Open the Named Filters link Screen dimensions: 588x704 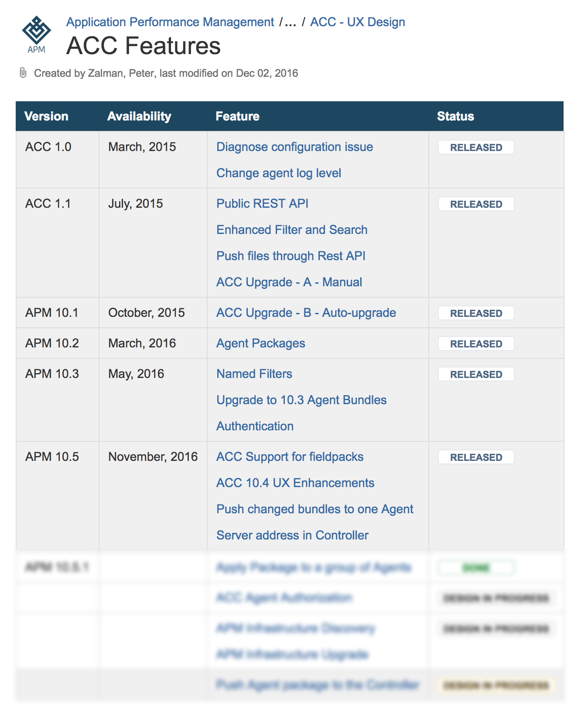coord(254,374)
